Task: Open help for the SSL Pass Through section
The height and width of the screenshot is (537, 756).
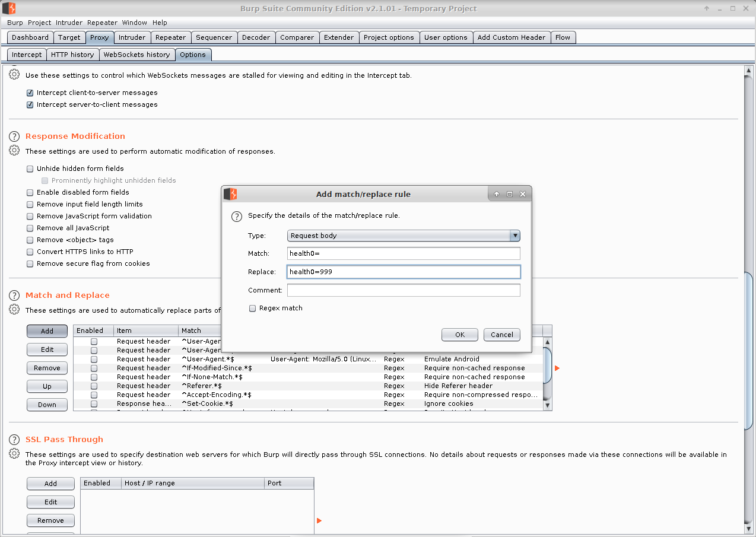Action: click(14, 440)
